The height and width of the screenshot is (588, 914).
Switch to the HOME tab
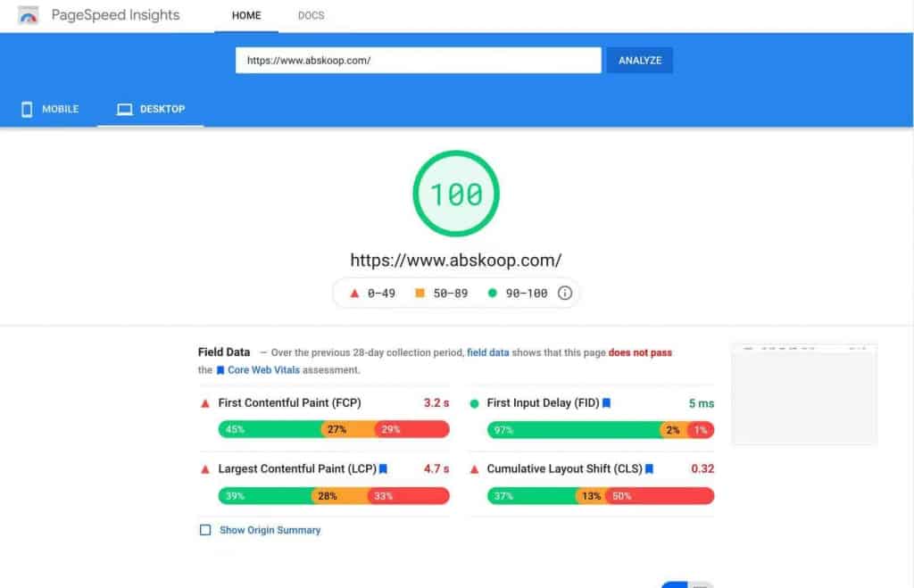(x=245, y=15)
